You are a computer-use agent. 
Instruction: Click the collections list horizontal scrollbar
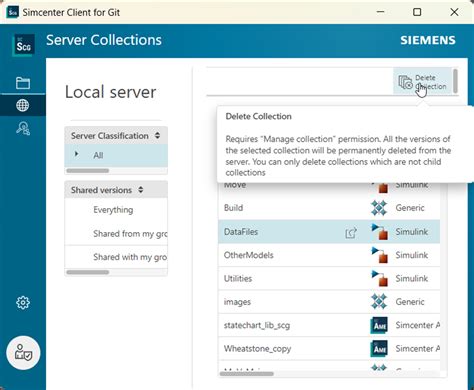247,374
